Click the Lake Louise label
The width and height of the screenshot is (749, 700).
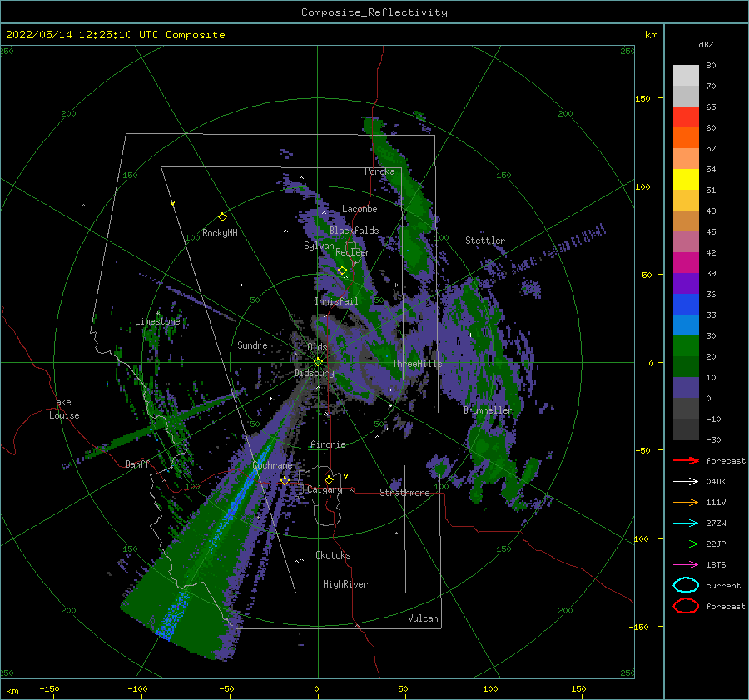[64, 409]
